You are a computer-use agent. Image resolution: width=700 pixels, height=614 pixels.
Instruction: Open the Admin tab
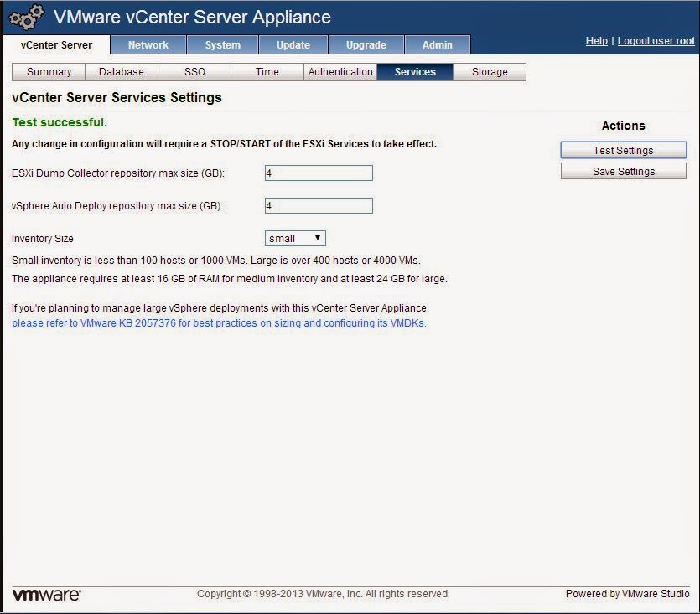438,45
